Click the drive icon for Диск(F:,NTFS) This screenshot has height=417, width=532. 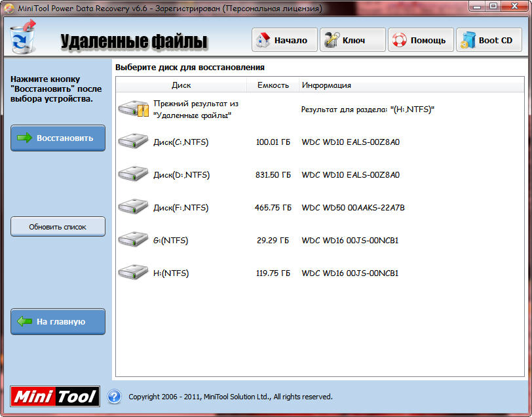[134, 207]
